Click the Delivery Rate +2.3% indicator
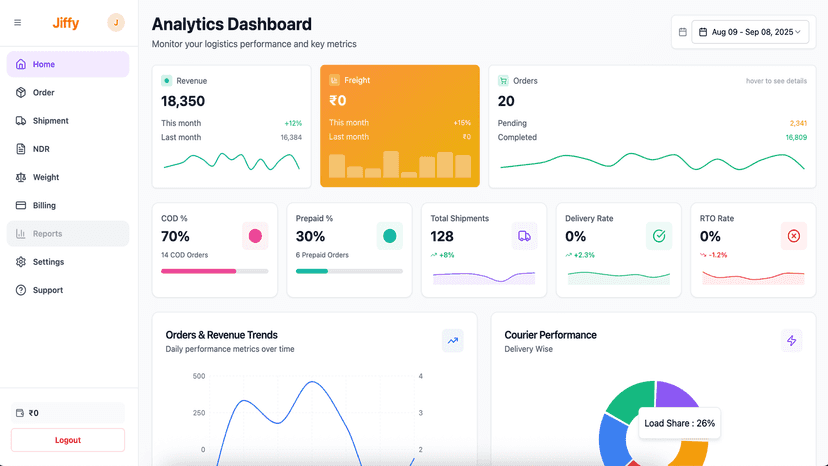This screenshot has width=828, height=466. [580, 255]
